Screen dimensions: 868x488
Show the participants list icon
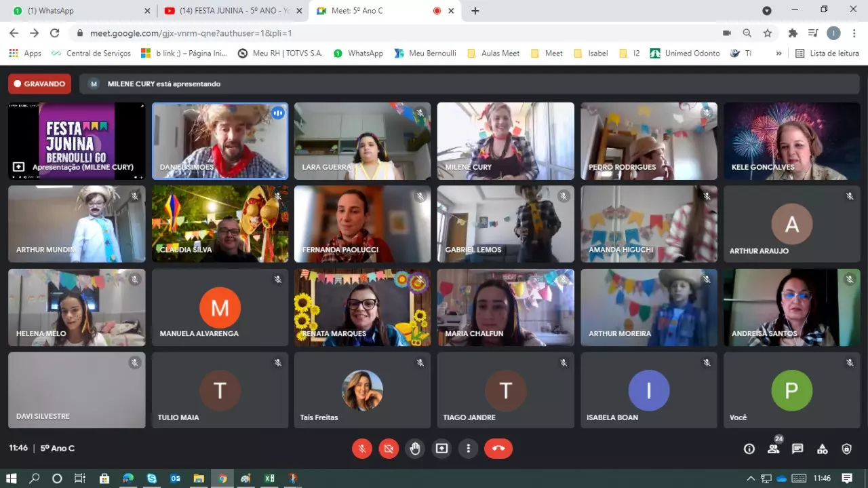[x=773, y=449]
